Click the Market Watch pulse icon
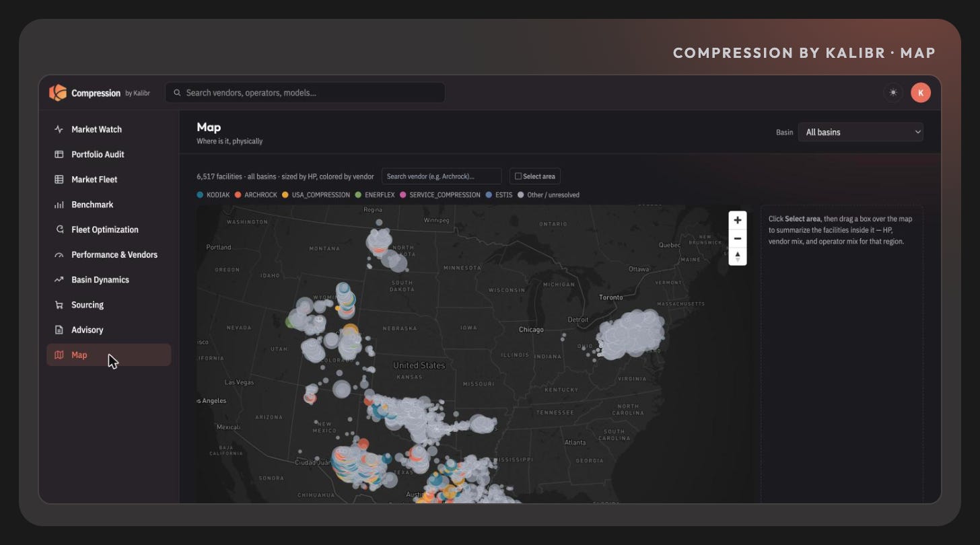The width and height of the screenshot is (980, 545). tap(59, 129)
